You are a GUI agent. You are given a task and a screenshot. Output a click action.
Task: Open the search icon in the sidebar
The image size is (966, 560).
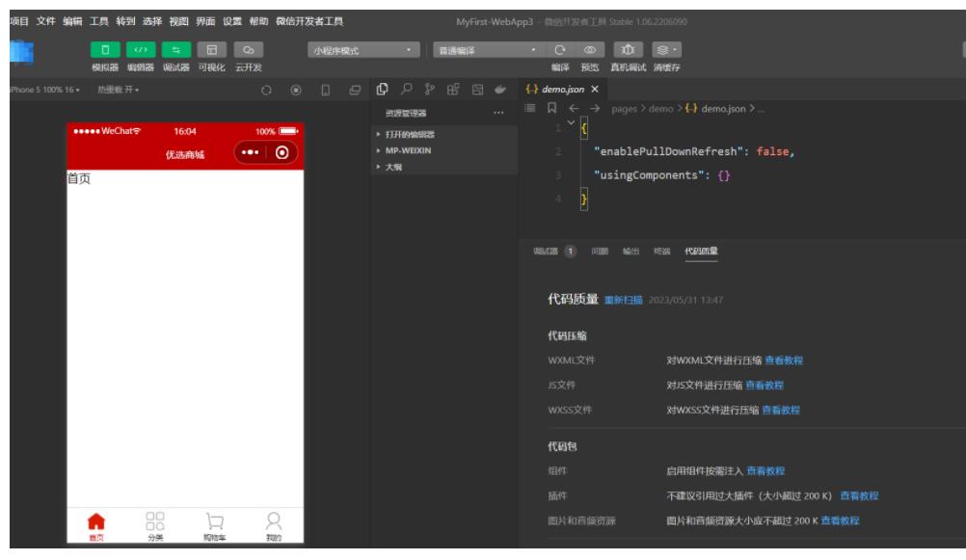point(408,90)
